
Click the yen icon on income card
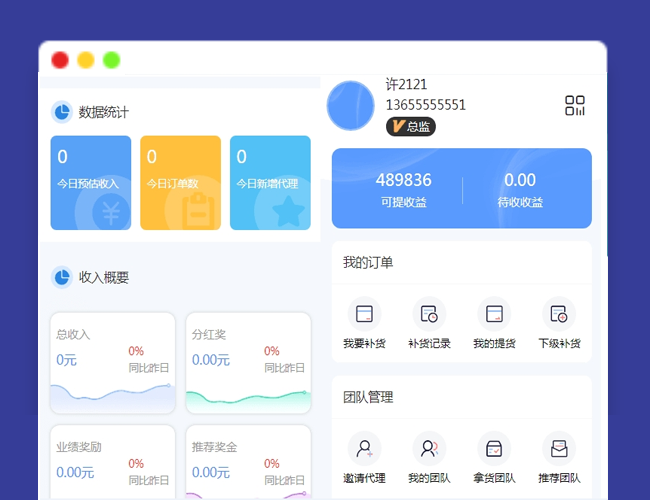[x=111, y=212]
